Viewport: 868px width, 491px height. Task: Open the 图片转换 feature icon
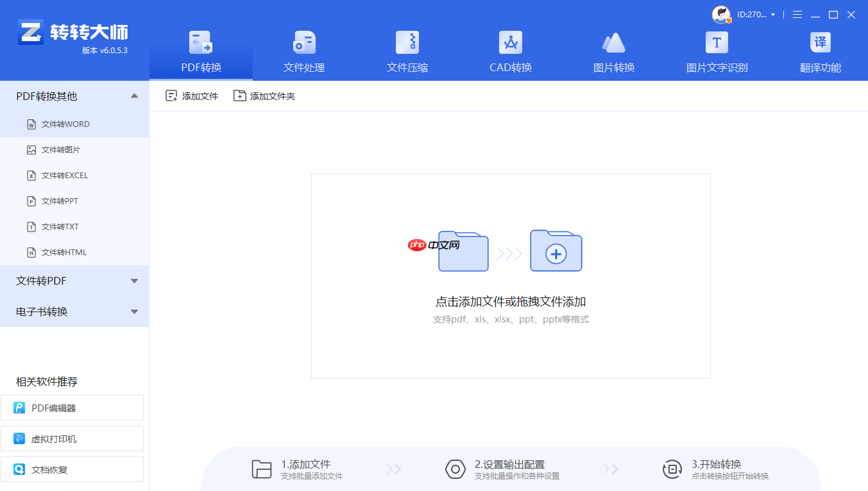pyautogui.click(x=613, y=51)
